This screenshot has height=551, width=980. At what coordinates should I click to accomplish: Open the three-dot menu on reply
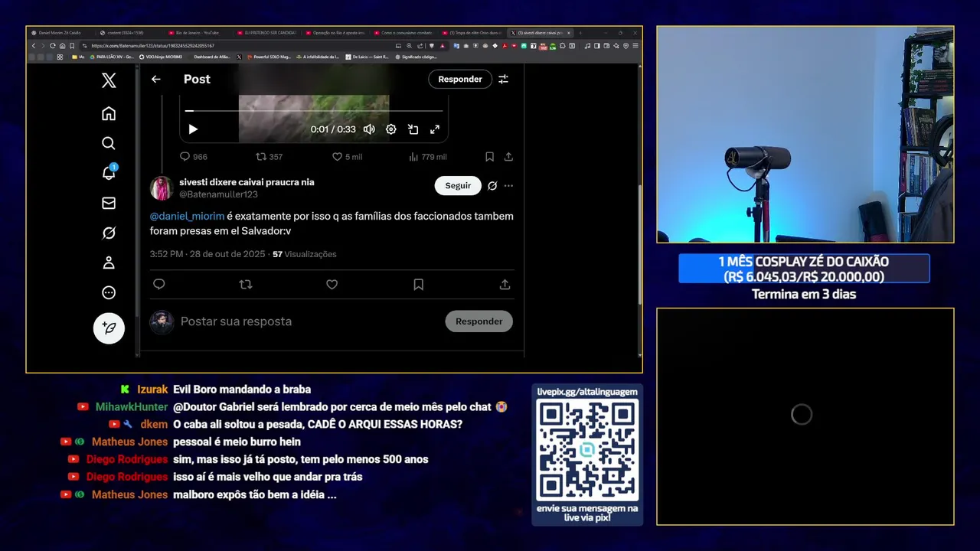508,185
